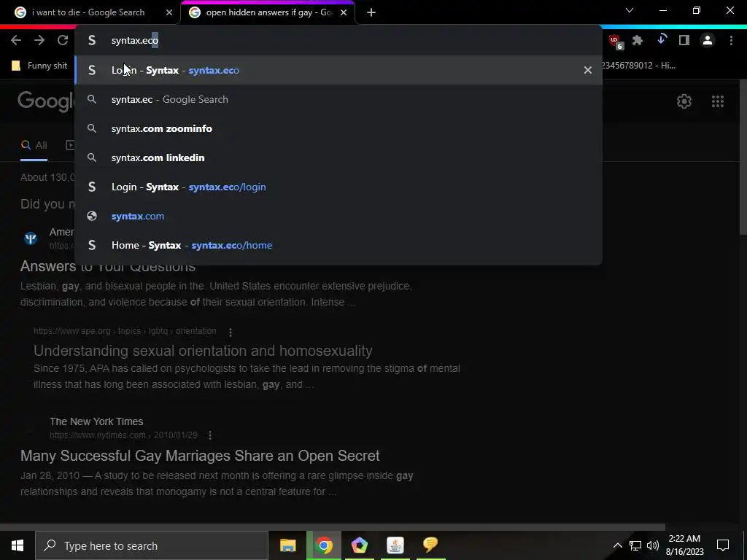The width and height of the screenshot is (747, 560).
Task: Close the 'open hidden answers if gay' tab
Action: (x=344, y=12)
